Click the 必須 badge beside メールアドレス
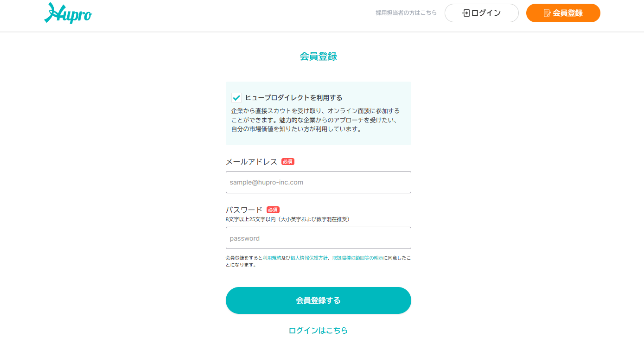Screen dimensions: 644x344 (x=288, y=162)
